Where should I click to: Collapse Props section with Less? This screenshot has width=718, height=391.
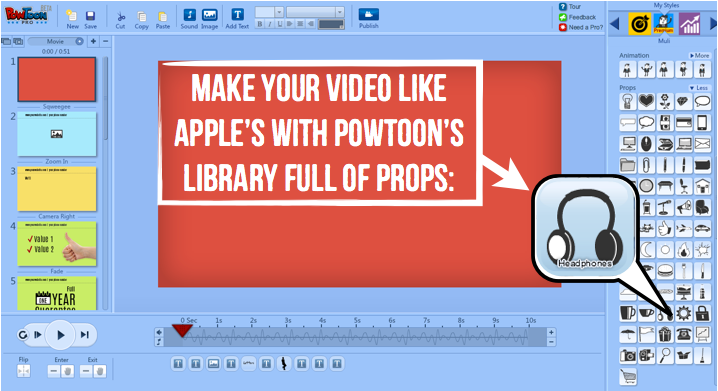[699, 87]
